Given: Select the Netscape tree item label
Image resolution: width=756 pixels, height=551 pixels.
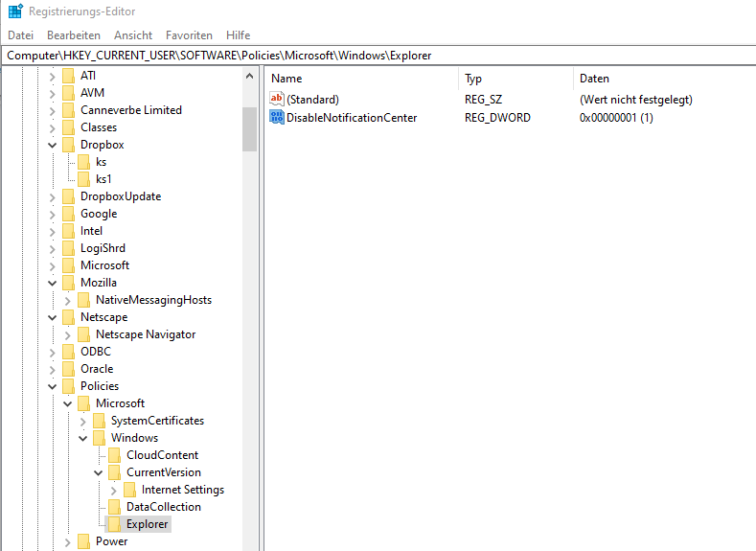Looking at the screenshot, I should click(x=104, y=317).
